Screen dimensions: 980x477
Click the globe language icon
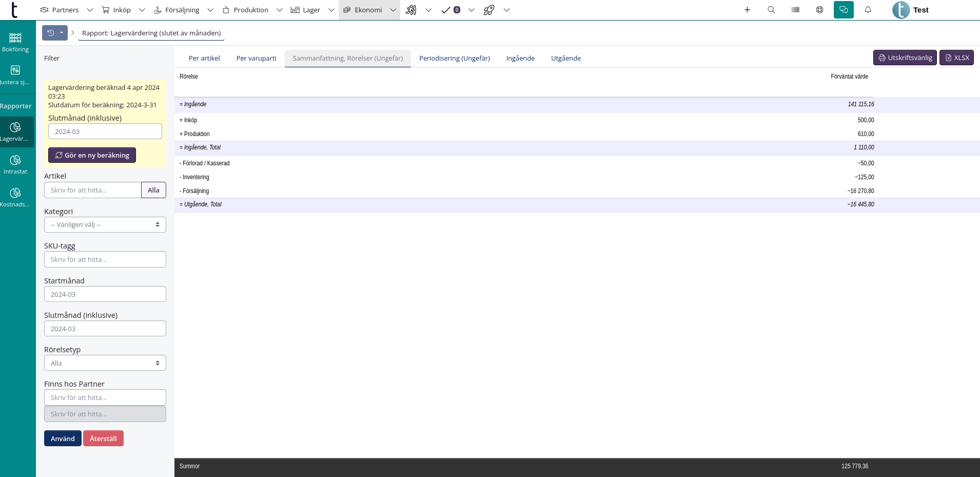[x=819, y=10]
